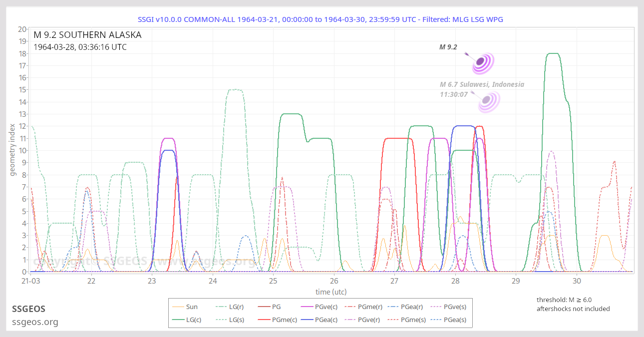Click the '21-03' x-axis date label
The width and height of the screenshot is (644, 337).
[x=31, y=281]
